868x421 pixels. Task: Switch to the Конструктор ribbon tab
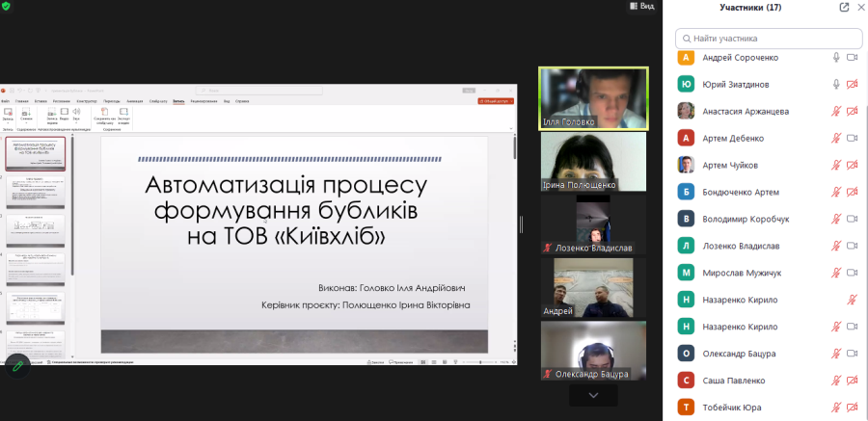87,101
